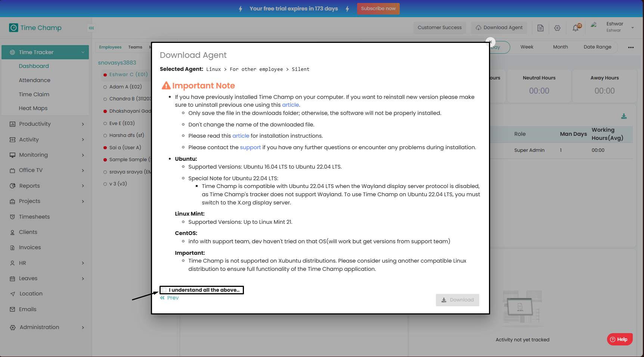Expand the Administration menu chevron
This screenshot has height=357, width=644.
(83, 328)
